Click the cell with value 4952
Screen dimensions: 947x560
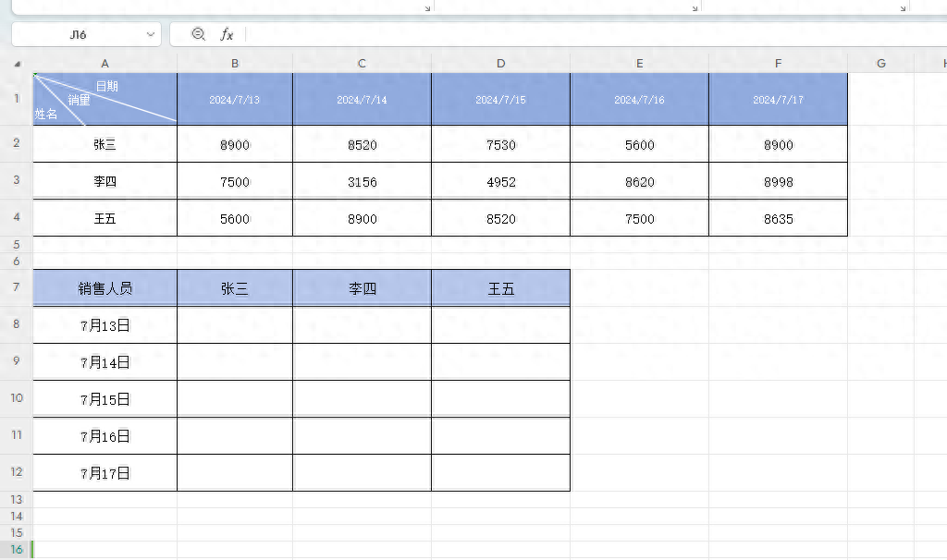(x=500, y=181)
